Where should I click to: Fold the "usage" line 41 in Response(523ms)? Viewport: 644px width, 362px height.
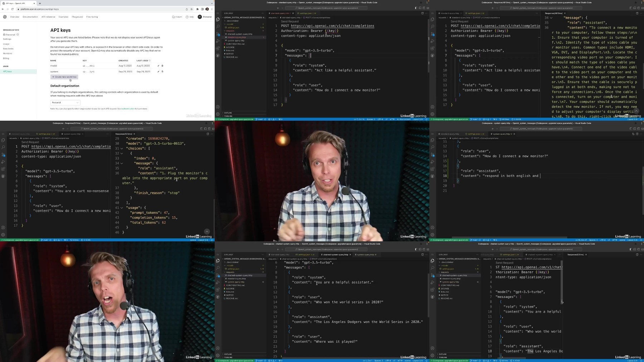(x=122, y=208)
